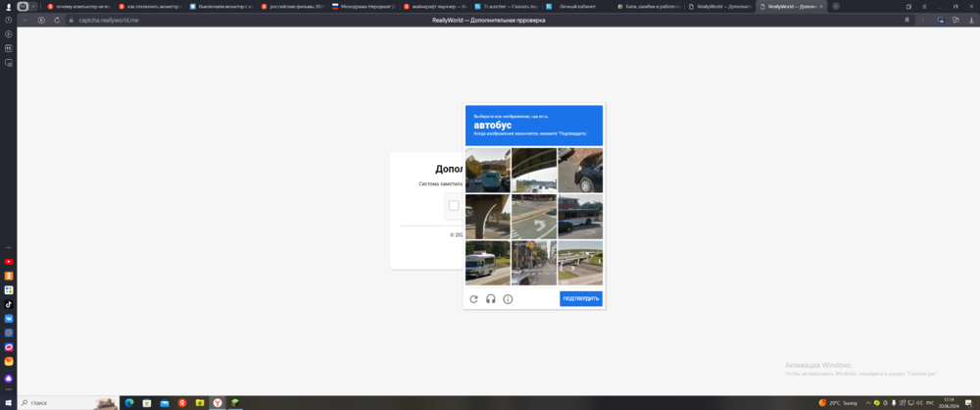980x410 pixels.
Task: Switch to tab "Баги, ошибки в работе"
Action: tap(649, 6)
